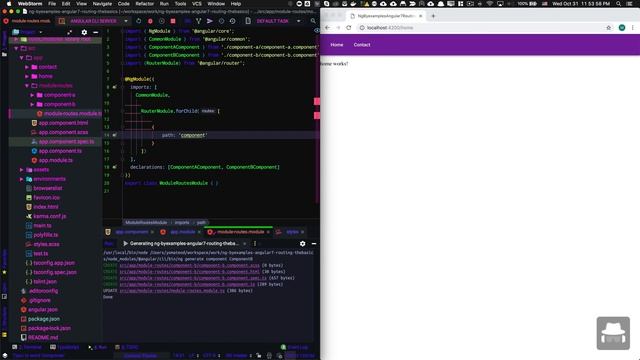Screen dimensions: 640x360
Task: Open the Apple menu
Action: tap(8, 4)
